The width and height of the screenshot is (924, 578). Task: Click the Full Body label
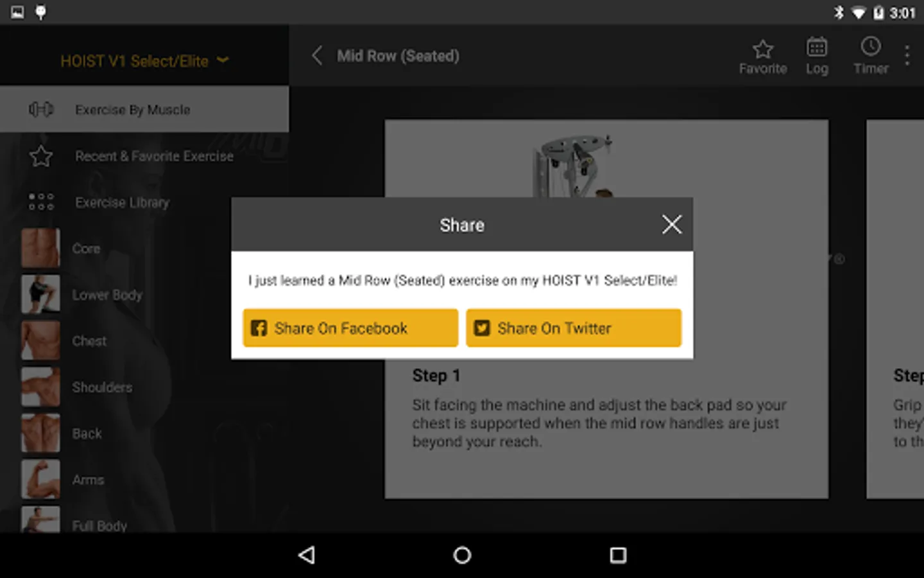pos(99,526)
